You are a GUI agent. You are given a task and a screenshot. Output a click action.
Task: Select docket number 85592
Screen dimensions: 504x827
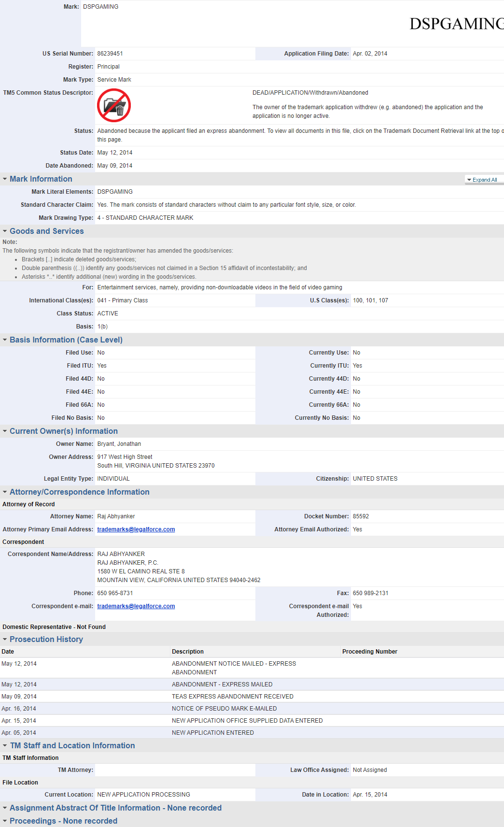[x=361, y=516]
